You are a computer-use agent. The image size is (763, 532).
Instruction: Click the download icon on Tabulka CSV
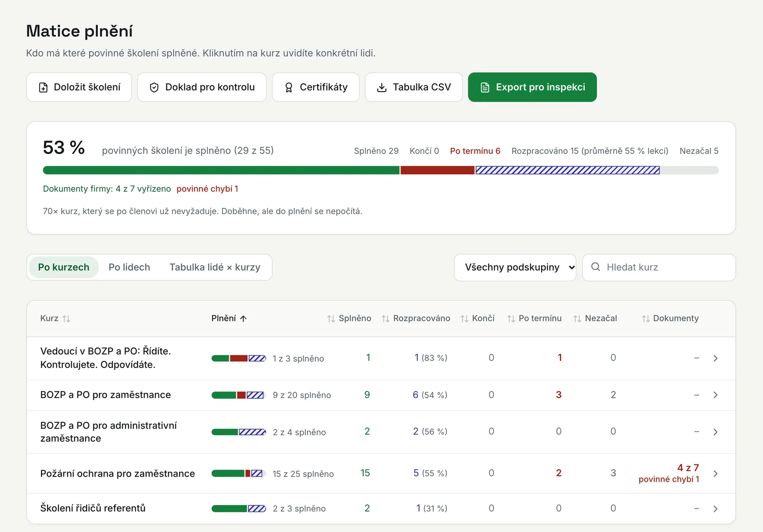click(x=381, y=88)
